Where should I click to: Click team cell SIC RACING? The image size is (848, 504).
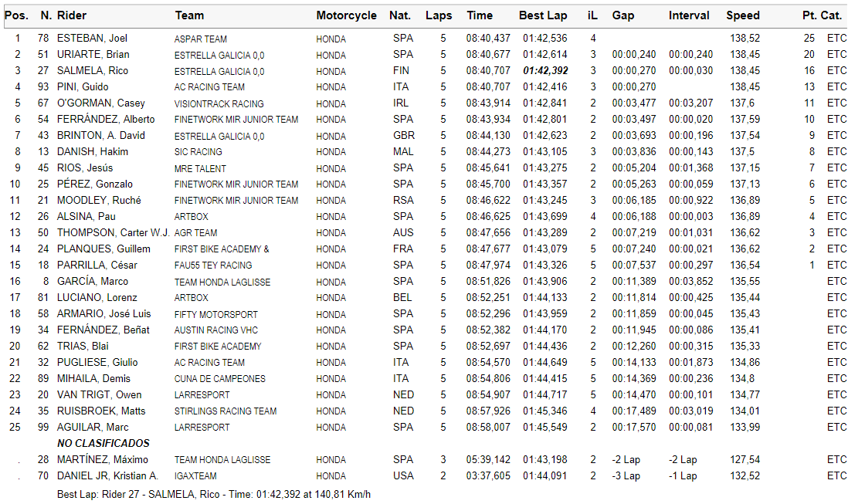(x=198, y=152)
